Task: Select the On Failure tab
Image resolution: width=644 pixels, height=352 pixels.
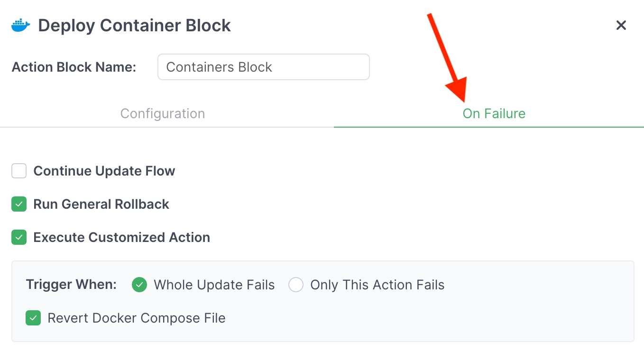Action: (x=494, y=114)
